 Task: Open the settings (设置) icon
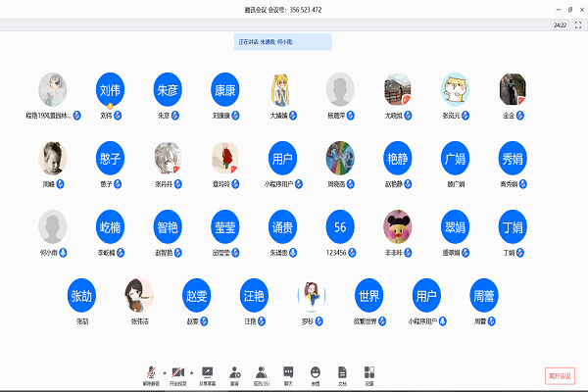pyautogui.click(x=368, y=373)
